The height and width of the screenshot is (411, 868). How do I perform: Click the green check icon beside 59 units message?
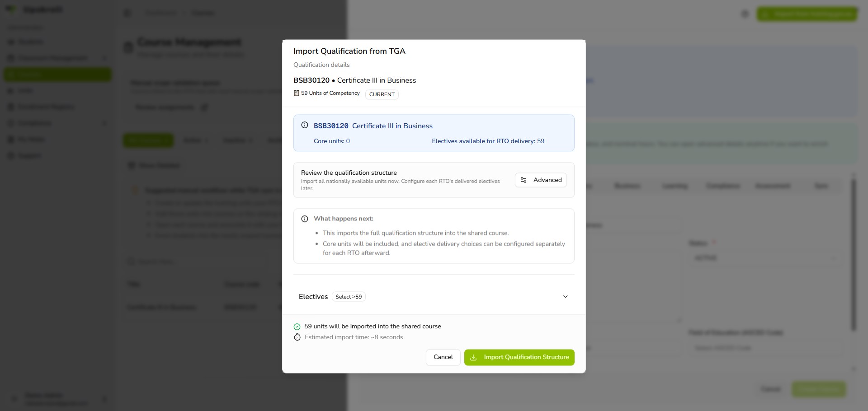297,327
